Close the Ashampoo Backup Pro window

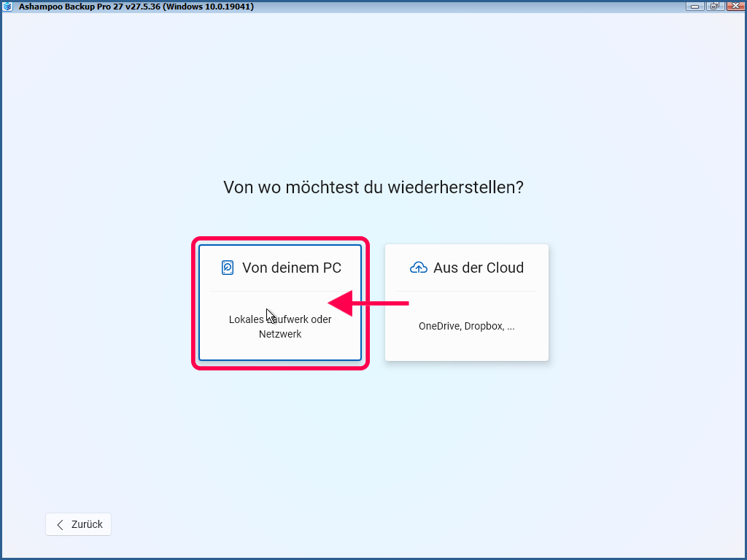[735, 6]
